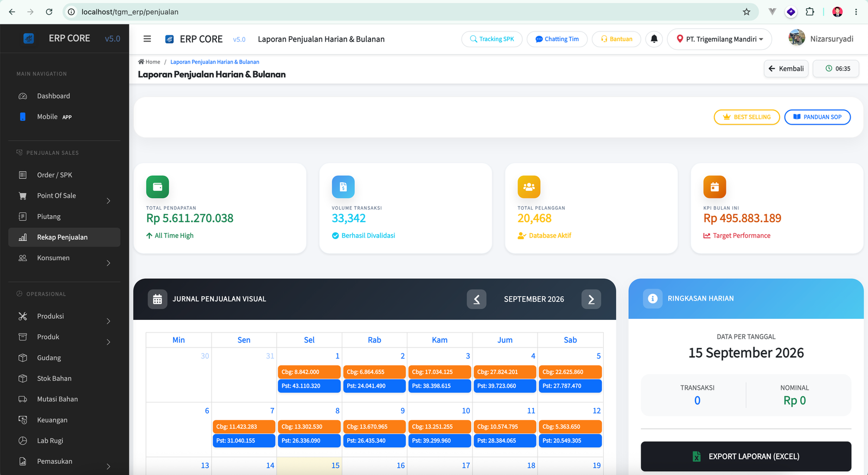
Task: Bookmark this page with the star icon
Action: tap(746, 12)
